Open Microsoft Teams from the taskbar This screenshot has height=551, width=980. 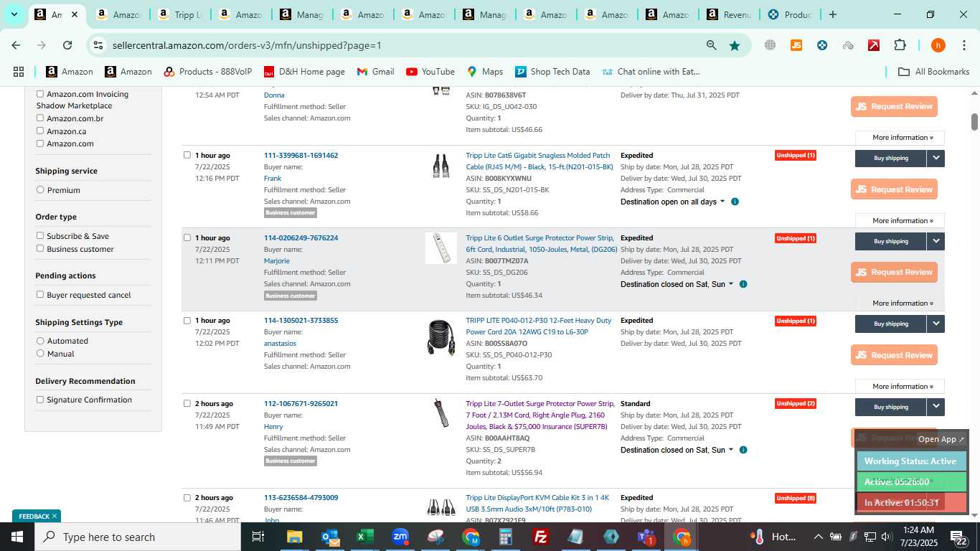(x=646, y=537)
